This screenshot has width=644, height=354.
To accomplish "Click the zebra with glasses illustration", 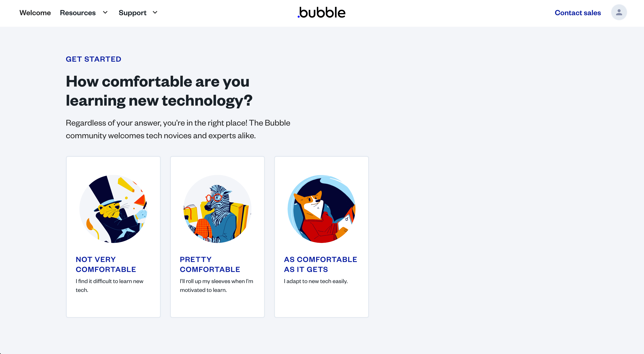I will [x=217, y=209].
